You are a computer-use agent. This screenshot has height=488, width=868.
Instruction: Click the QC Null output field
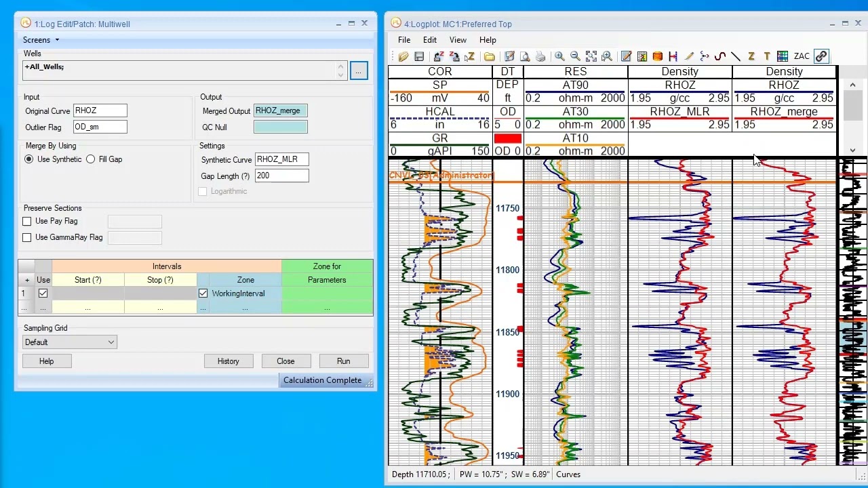[281, 127]
